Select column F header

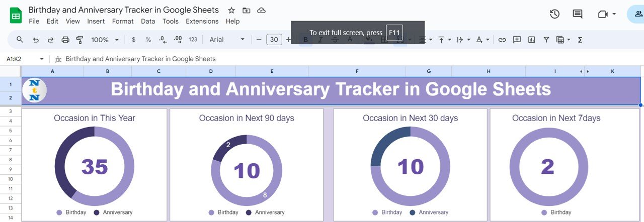tap(357, 71)
